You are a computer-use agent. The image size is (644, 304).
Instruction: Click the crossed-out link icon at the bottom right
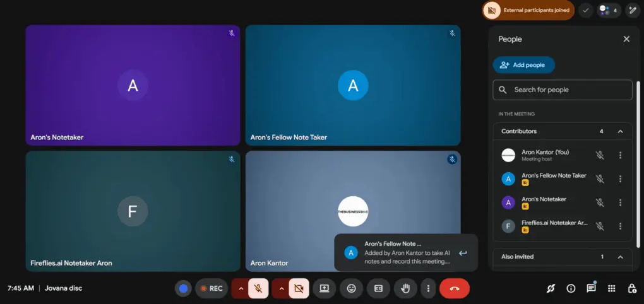point(551,288)
